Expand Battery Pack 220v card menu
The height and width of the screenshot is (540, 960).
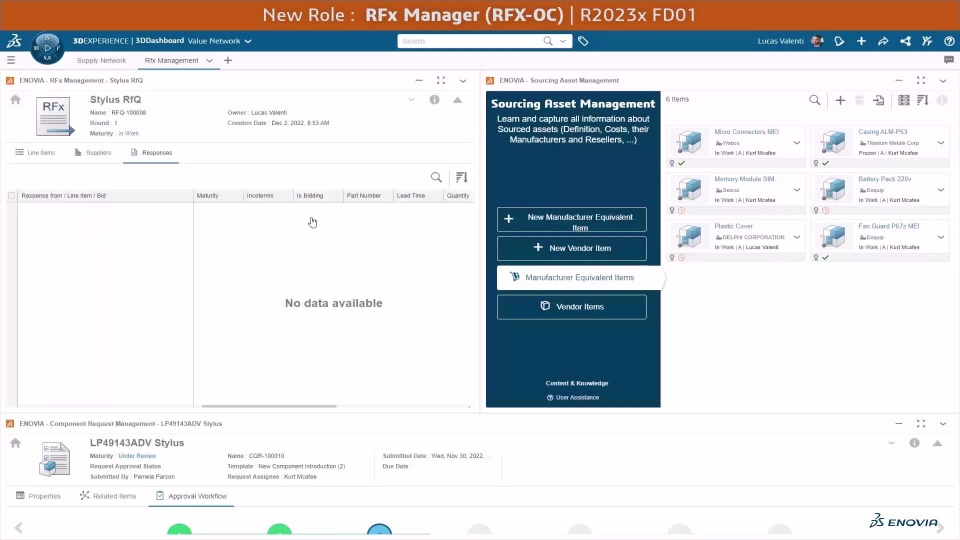pos(940,190)
